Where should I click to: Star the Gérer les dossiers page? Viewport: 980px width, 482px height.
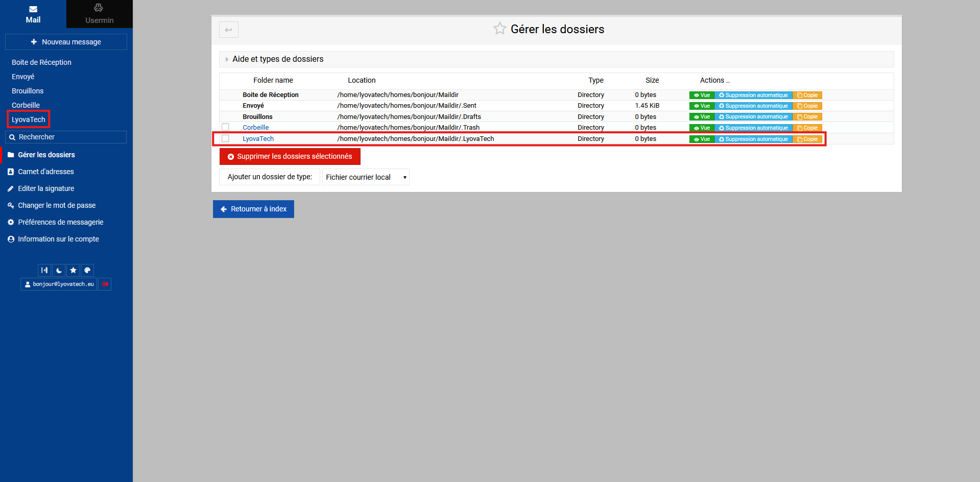click(x=499, y=29)
